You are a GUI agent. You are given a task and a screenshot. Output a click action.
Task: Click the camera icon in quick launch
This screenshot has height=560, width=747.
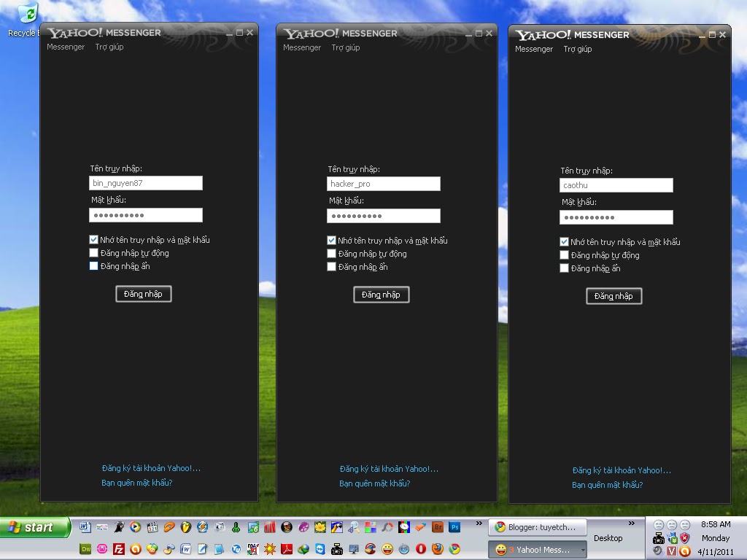coord(337,549)
